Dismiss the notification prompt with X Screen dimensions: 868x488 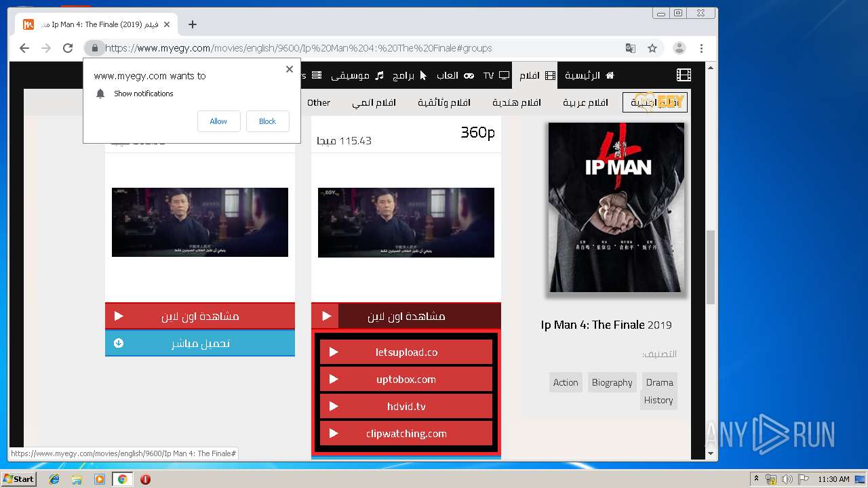290,69
